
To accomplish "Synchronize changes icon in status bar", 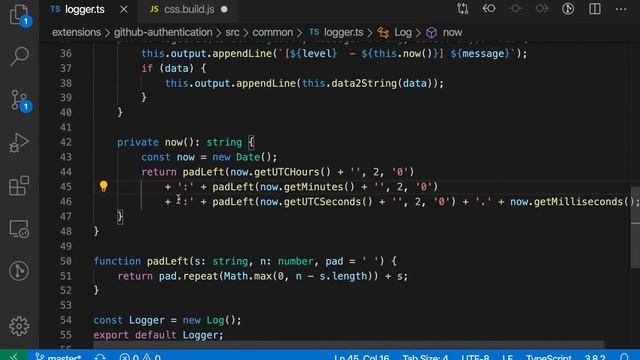I will [100, 356].
